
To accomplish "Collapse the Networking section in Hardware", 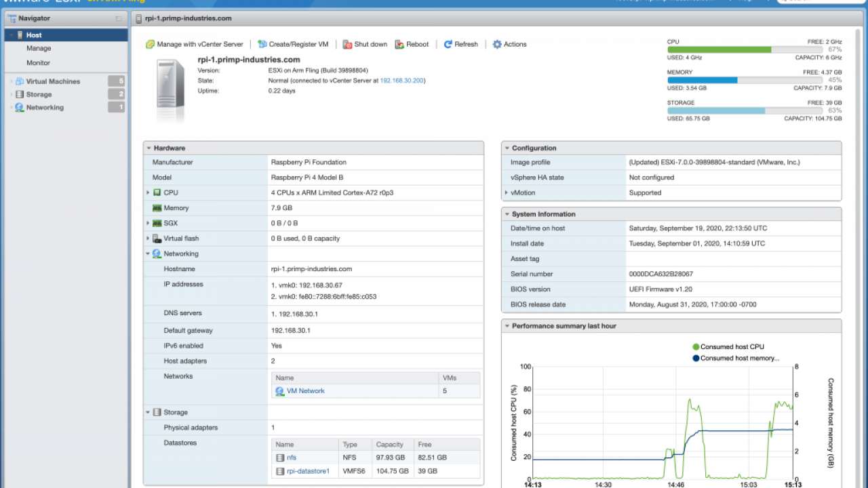I will 148,253.
